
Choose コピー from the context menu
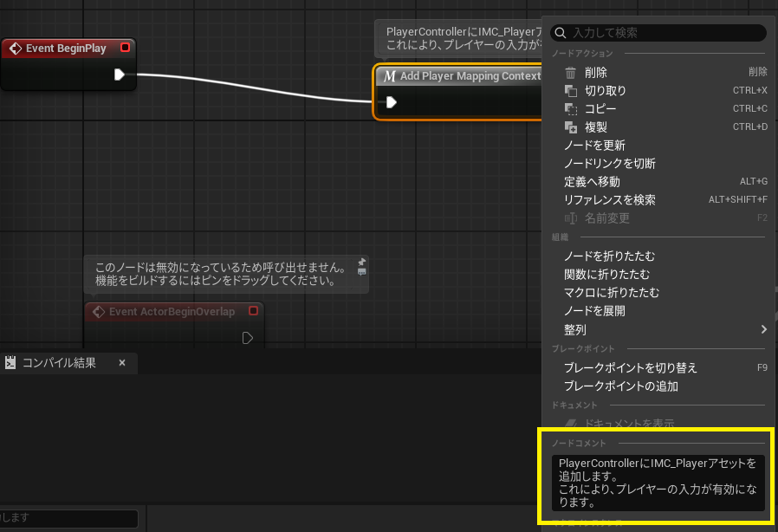pos(660,108)
